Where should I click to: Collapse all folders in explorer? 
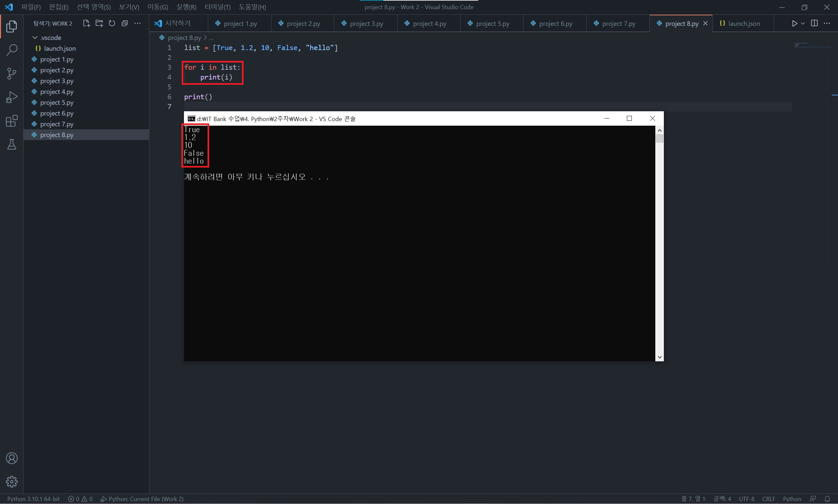click(x=125, y=24)
